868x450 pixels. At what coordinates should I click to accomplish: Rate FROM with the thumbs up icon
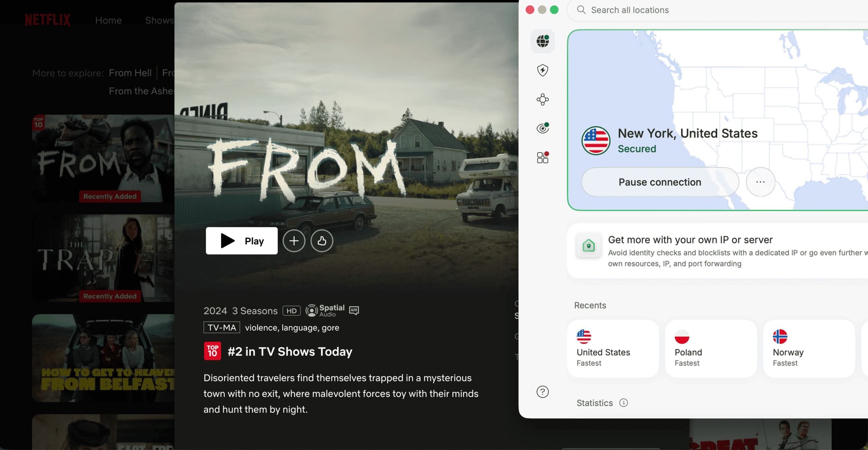pyautogui.click(x=322, y=241)
